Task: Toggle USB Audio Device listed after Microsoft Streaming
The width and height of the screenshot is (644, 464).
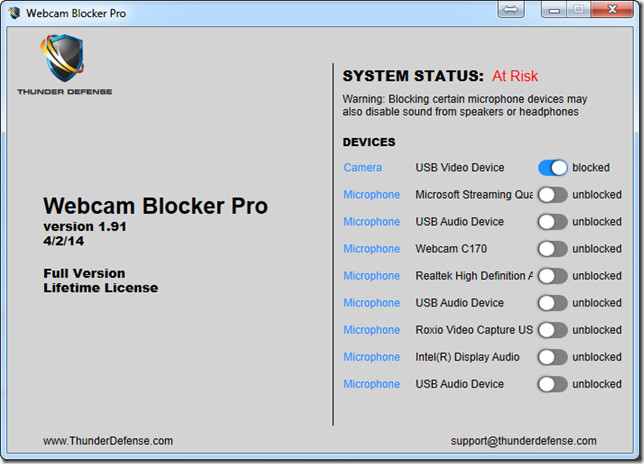Action: point(553,222)
